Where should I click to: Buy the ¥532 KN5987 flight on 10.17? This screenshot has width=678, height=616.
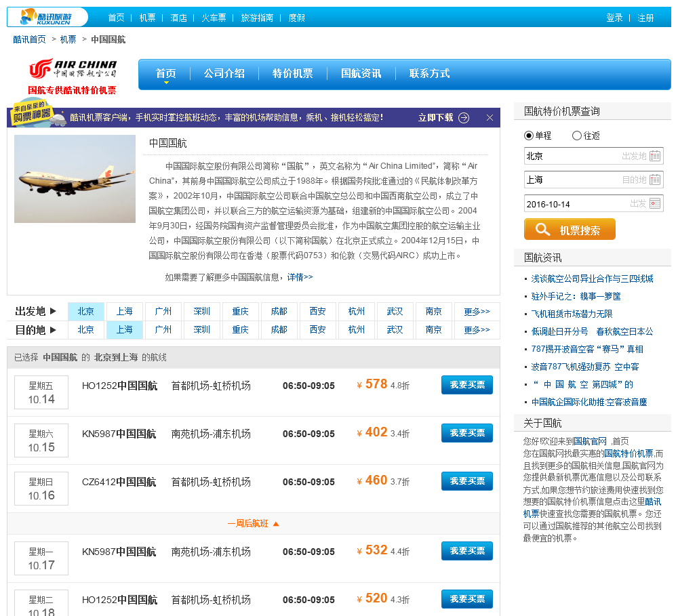tap(467, 551)
